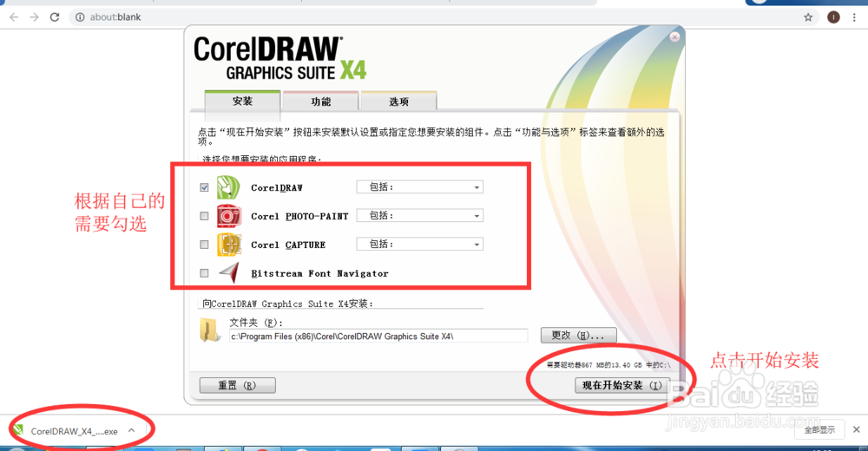This screenshot has width=868, height=451.
Task: Click the CorelDRAW application icon
Action: click(x=228, y=187)
